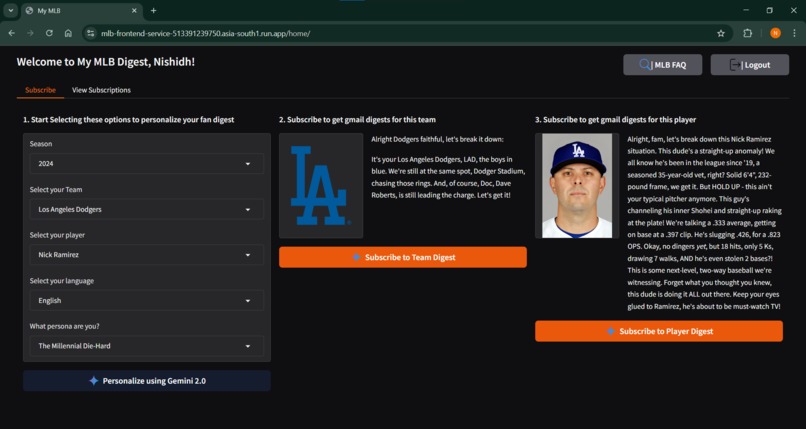Image resolution: width=806 pixels, height=429 pixels.
Task: Click the Nick Ramirez player digest text
Action: (x=704, y=222)
